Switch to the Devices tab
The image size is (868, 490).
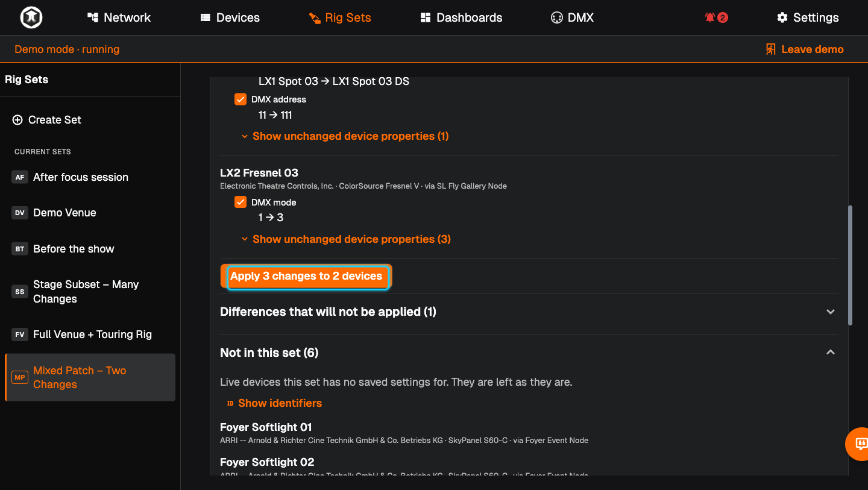(x=230, y=17)
